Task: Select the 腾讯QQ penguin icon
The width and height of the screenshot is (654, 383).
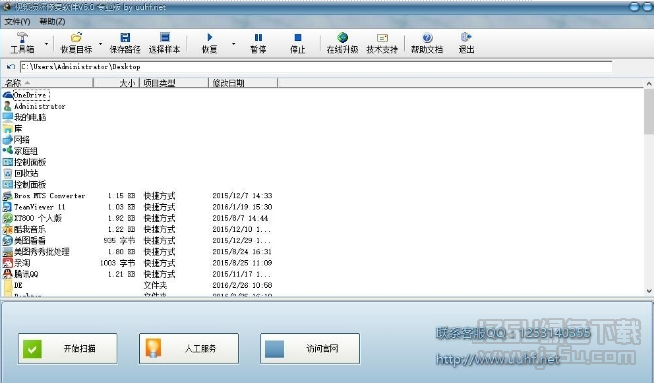Action: pos(8,274)
